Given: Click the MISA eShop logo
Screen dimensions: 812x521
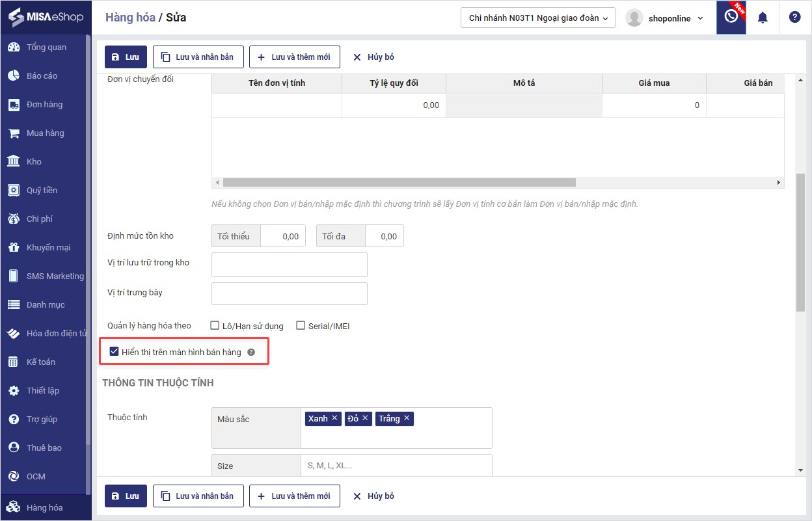Looking at the screenshot, I should click(46, 17).
